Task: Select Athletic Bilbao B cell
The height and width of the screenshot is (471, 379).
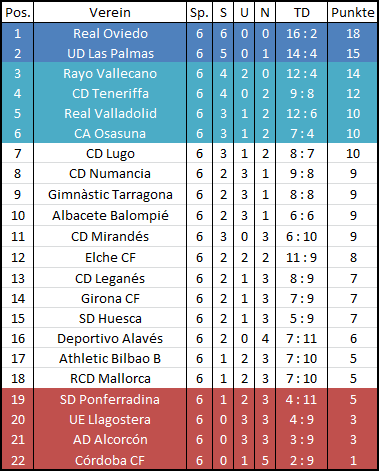Action: tap(110, 358)
